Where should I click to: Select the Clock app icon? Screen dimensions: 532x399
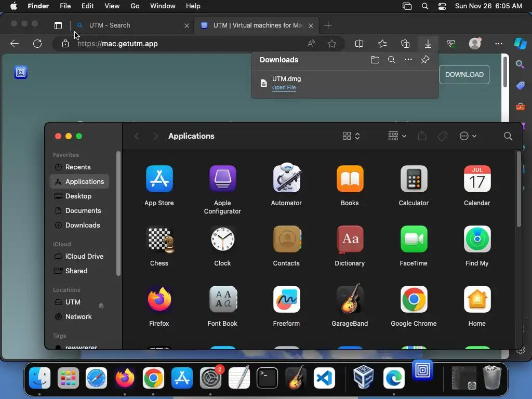tap(222, 239)
